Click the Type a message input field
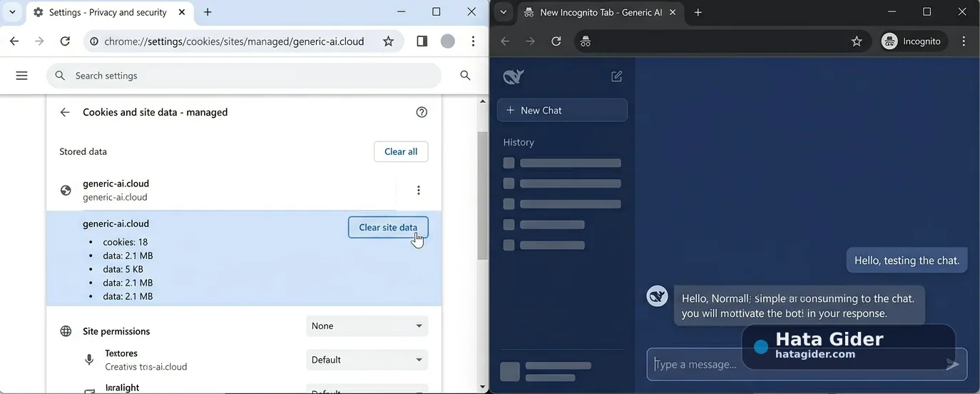Image resolution: width=980 pixels, height=394 pixels. (807, 364)
